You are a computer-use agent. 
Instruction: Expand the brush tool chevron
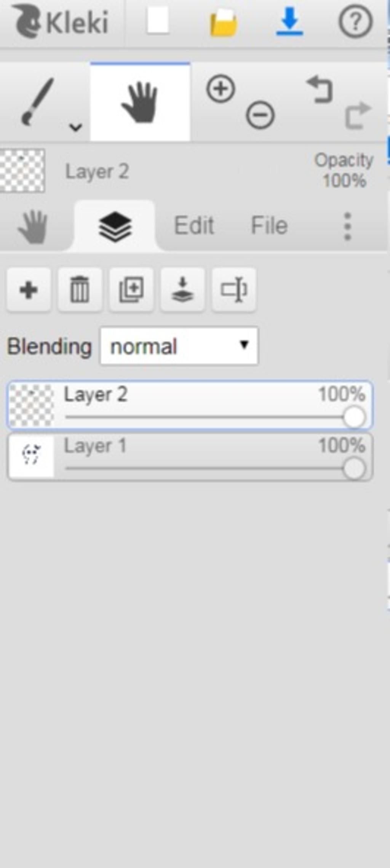tap(75, 127)
